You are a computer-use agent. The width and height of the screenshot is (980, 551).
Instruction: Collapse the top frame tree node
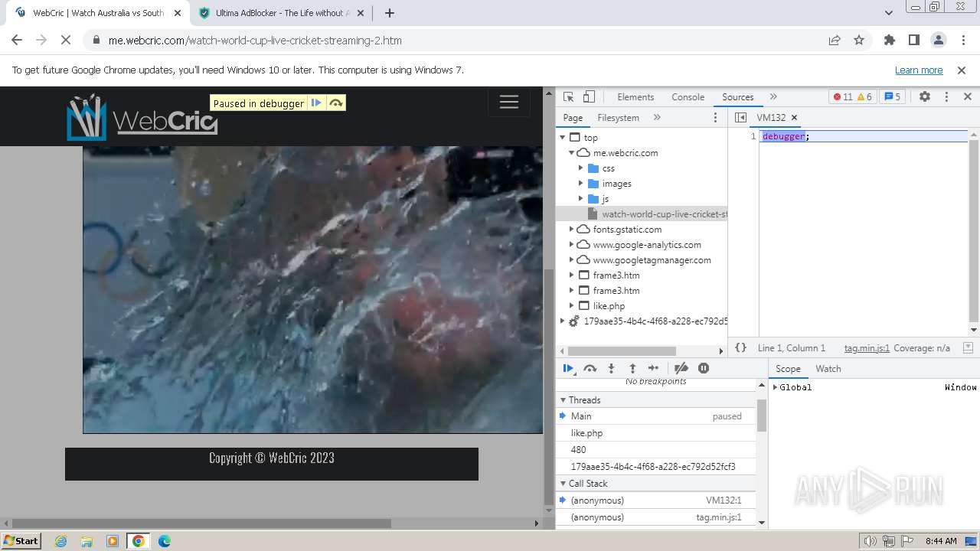[x=563, y=138]
